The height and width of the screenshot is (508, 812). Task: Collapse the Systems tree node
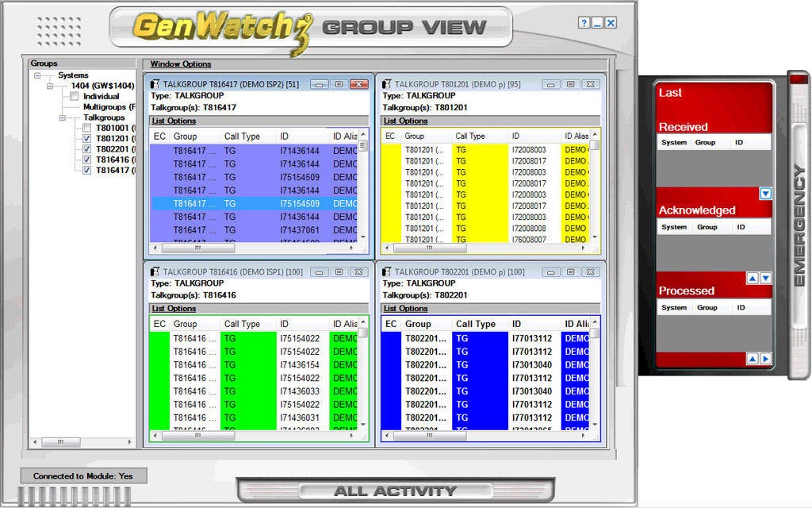[36, 75]
